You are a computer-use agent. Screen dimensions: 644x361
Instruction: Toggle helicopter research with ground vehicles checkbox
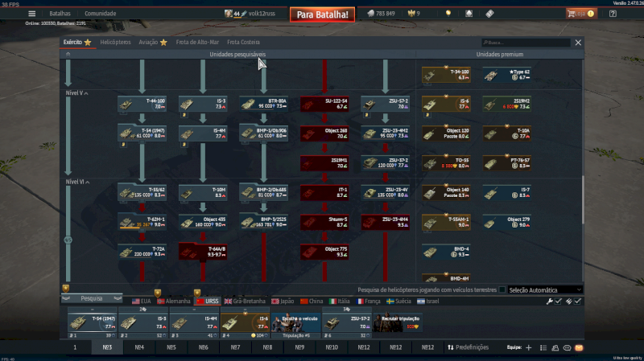coord(503,289)
